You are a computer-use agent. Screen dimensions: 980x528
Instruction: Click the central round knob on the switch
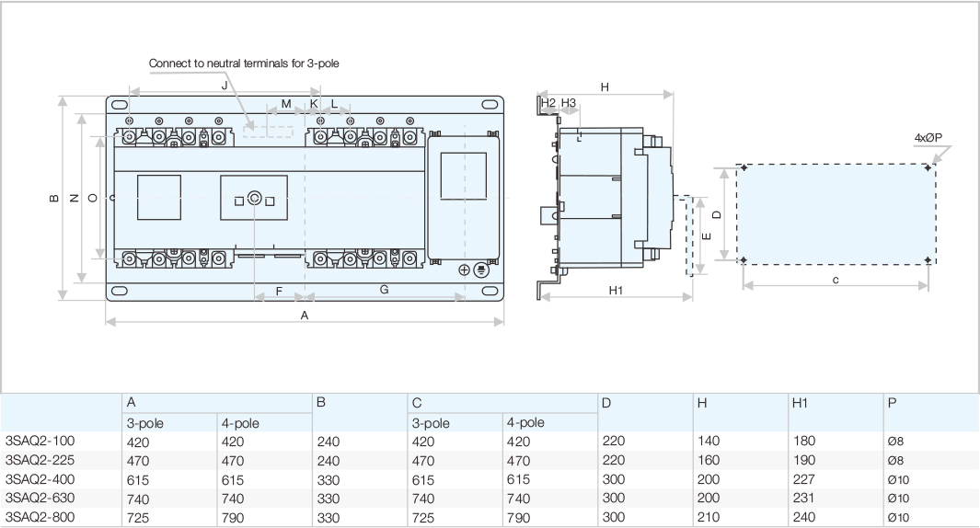point(254,199)
